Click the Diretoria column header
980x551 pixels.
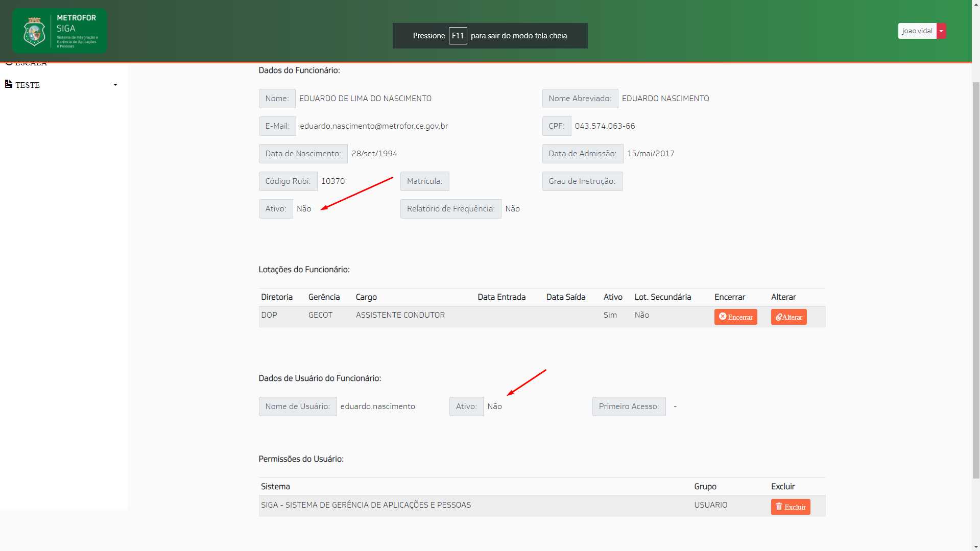[x=277, y=297]
